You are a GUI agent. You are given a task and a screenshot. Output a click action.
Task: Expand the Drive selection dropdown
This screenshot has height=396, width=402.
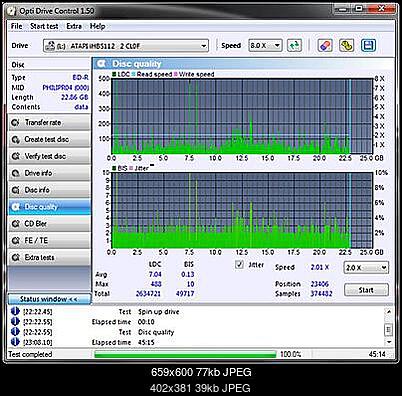[x=126, y=46]
